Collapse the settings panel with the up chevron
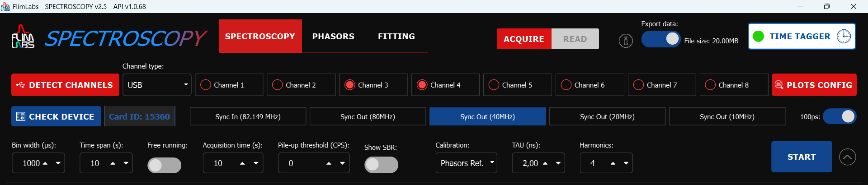 (848, 157)
